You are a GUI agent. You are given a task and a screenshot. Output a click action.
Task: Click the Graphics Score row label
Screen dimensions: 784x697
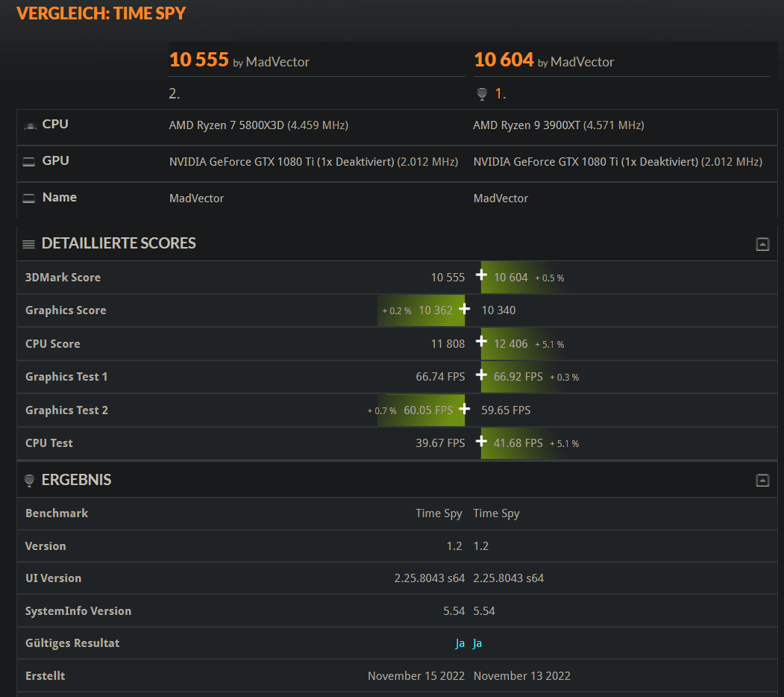[x=66, y=310]
